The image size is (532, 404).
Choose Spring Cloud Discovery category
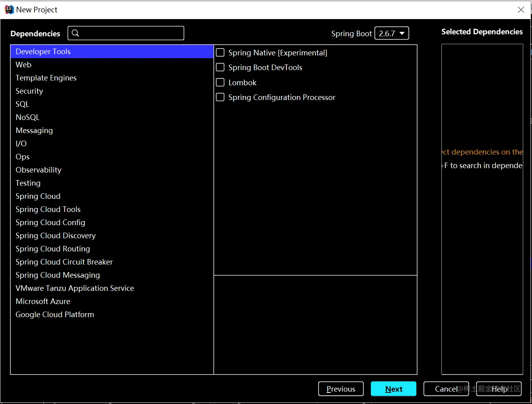[x=112, y=235]
